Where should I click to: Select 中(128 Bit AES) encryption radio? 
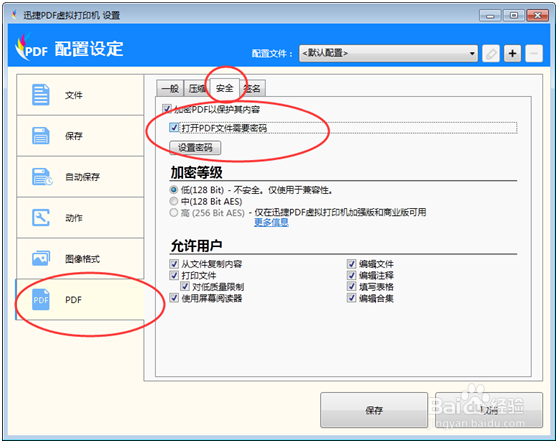point(173,201)
